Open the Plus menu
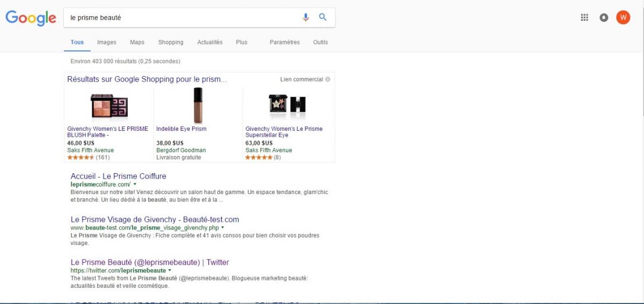This screenshot has height=304, width=644. tap(241, 42)
